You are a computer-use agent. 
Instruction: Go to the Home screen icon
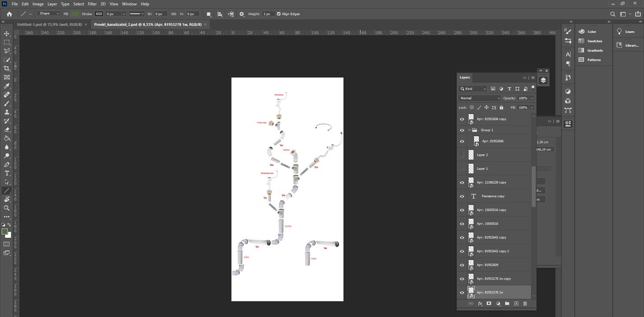pyautogui.click(x=9, y=14)
